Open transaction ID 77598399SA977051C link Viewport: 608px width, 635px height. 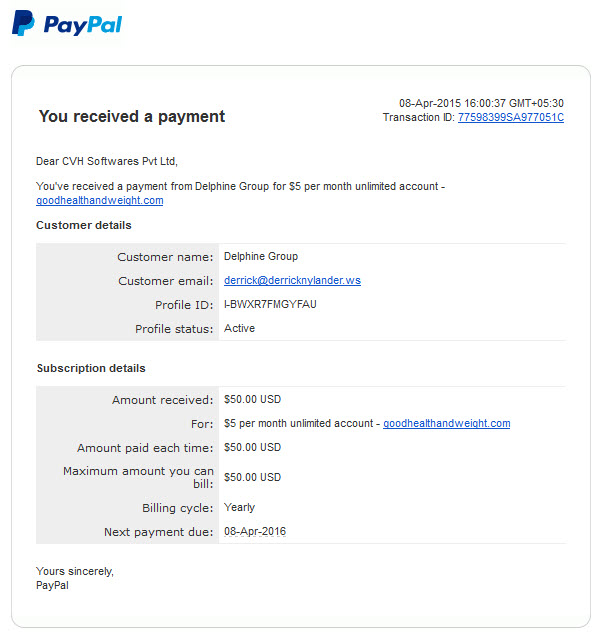pyautogui.click(x=511, y=117)
